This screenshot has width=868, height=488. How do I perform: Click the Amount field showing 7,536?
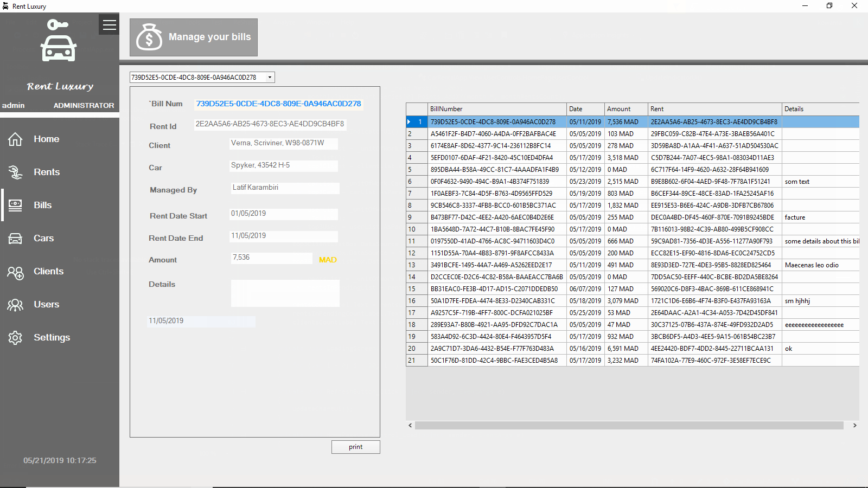coord(272,258)
